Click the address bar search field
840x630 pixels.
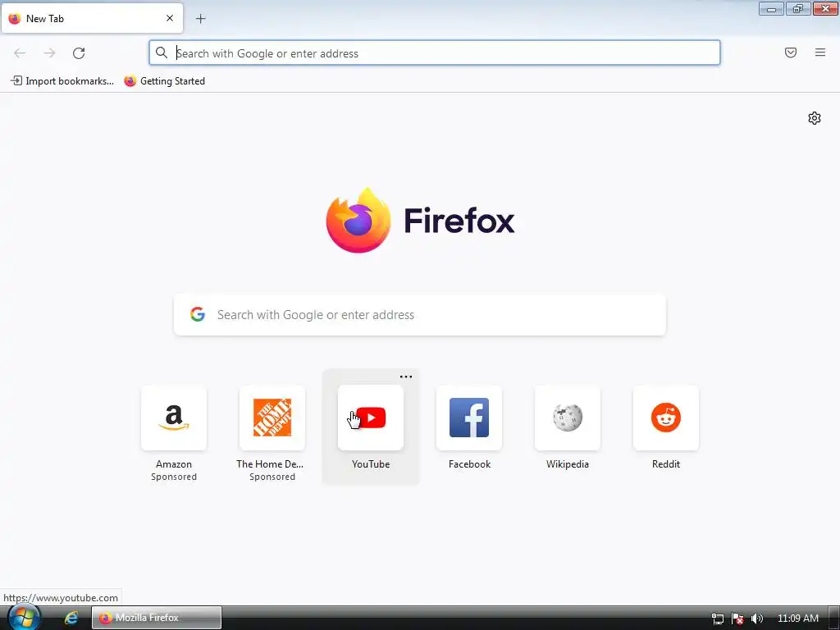click(435, 52)
